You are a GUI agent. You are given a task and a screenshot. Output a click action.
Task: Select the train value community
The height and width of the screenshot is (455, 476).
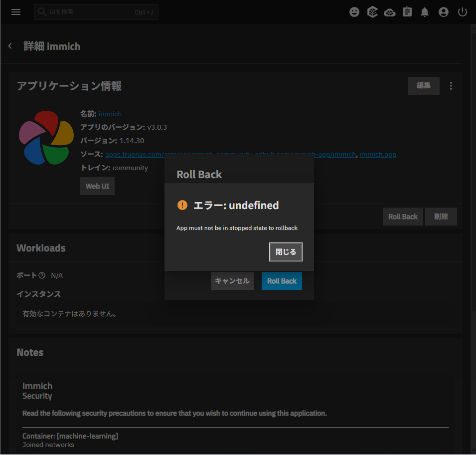tap(130, 168)
